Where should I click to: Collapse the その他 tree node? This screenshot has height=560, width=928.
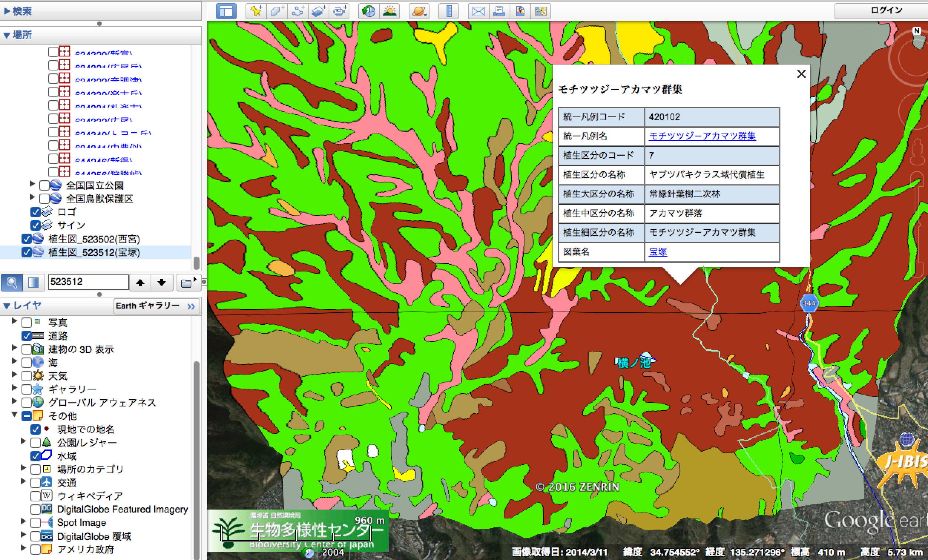tap(14, 414)
